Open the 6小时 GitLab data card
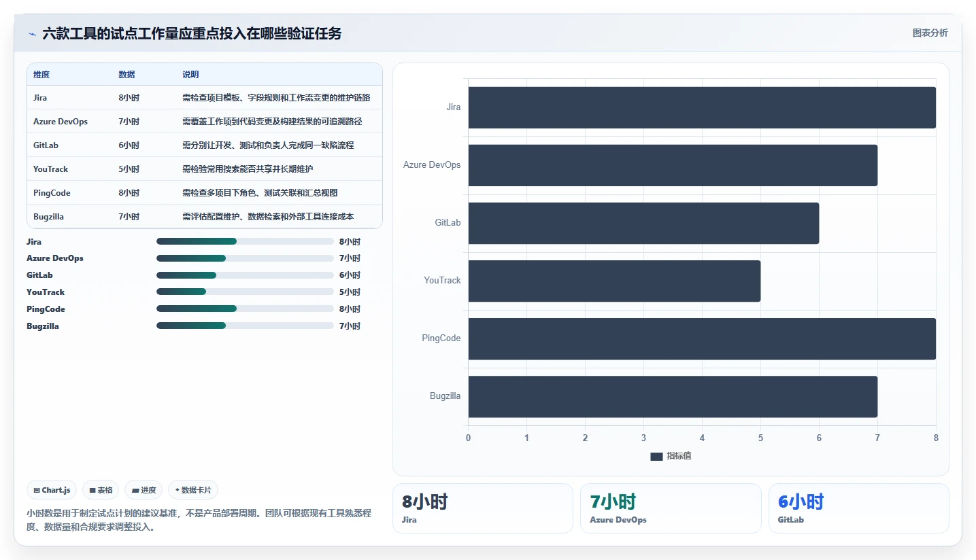Image resolution: width=976 pixels, height=560 pixels. tap(858, 508)
